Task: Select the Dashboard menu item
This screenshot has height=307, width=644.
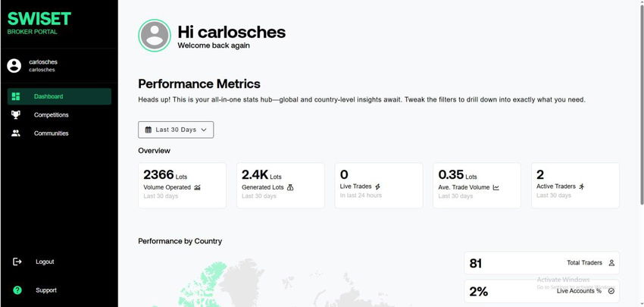Action: (48, 96)
